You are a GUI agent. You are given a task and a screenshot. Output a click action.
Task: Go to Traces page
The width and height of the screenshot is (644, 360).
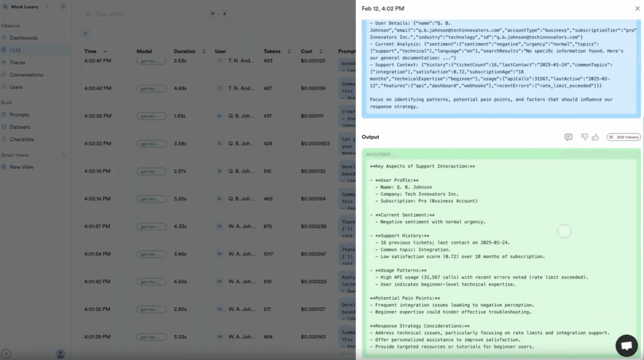[x=17, y=63]
